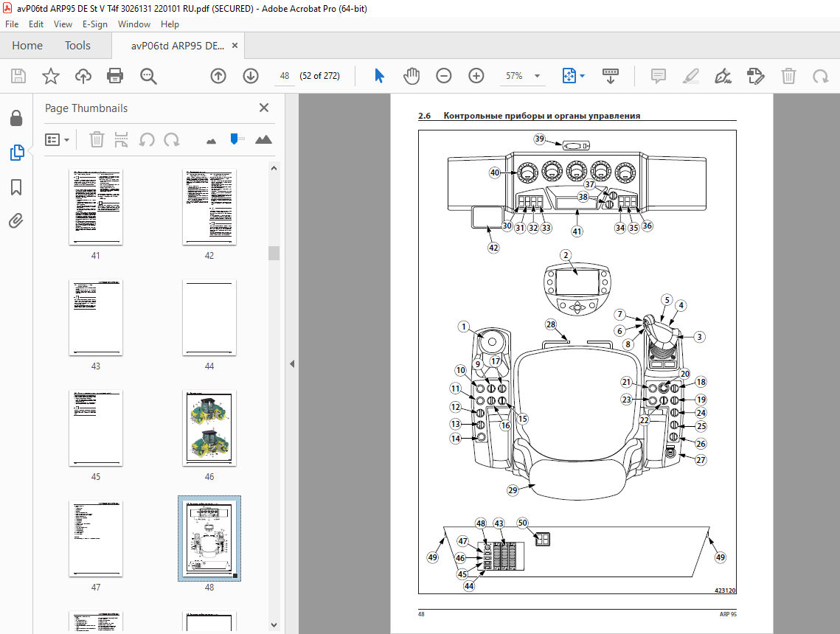Activate the selection arrow tool
Image resolution: width=840 pixels, height=634 pixels.
[x=379, y=76]
